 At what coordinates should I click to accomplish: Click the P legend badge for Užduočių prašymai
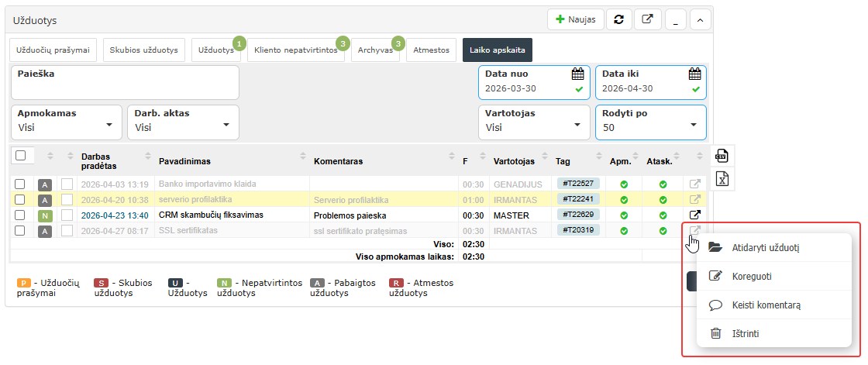[24, 283]
